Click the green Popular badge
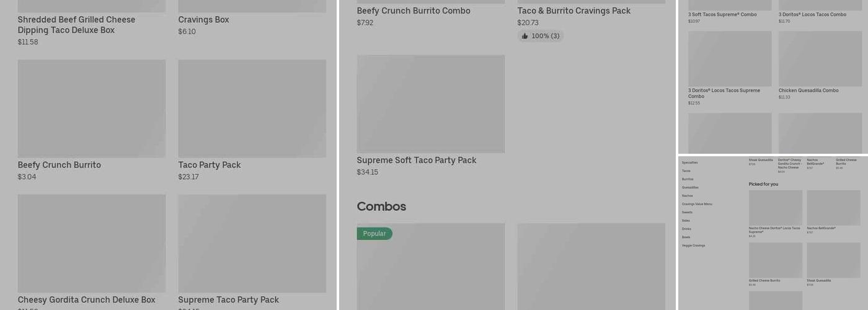 pyautogui.click(x=374, y=234)
